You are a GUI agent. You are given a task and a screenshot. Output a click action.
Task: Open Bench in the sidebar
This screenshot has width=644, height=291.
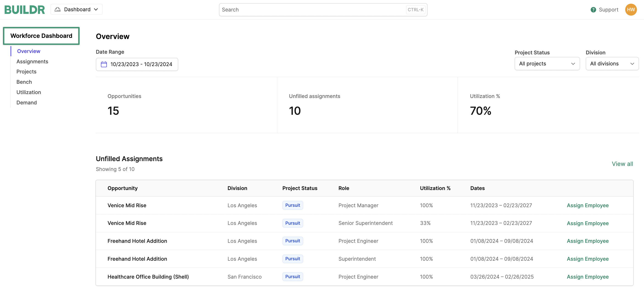(x=24, y=82)
